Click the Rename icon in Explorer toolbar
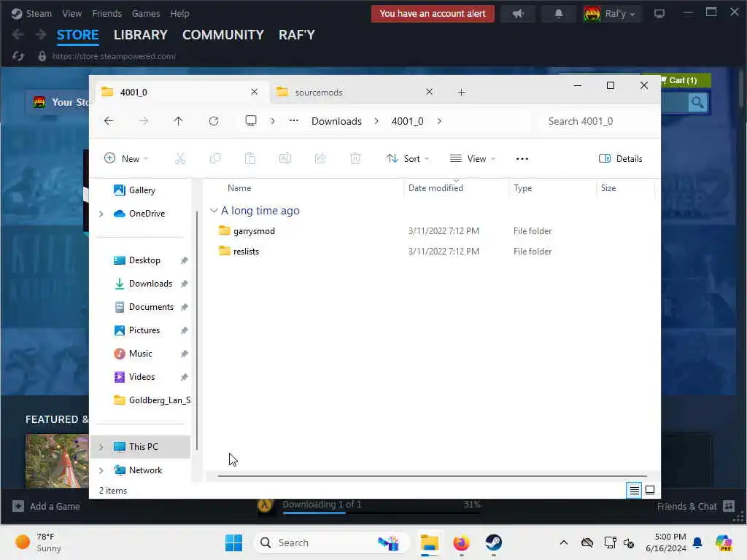747x560 pixels. coord(285,158)
